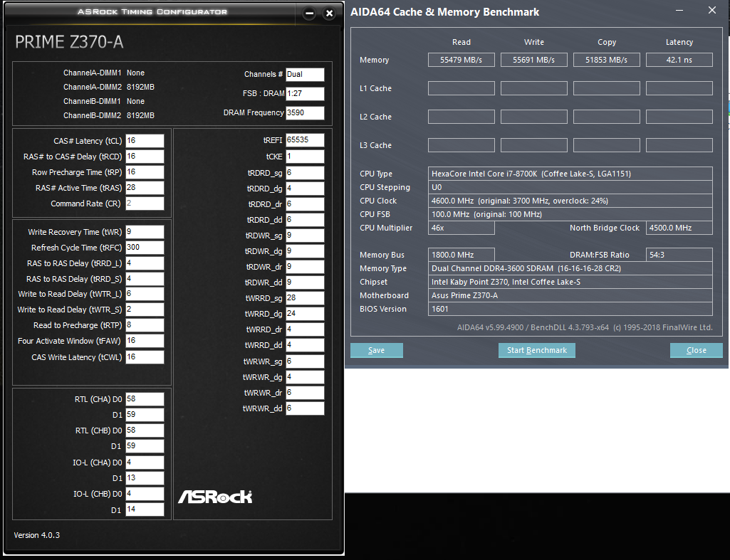Click the CPU Stepping value U0
The width and height of the screenshot is (730, 560).
click(x=570, y=187)
